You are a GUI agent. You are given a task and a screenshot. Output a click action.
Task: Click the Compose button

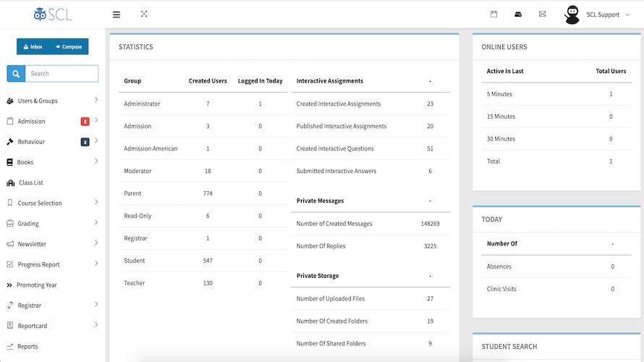[69, 47]
